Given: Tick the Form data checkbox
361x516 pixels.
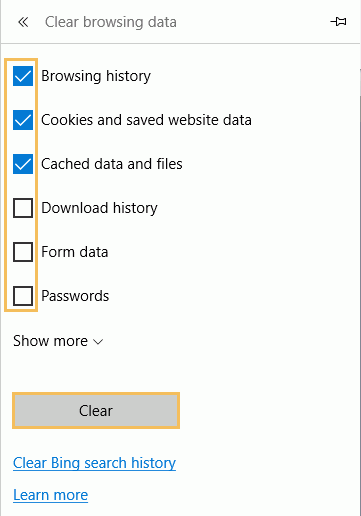Looking at the screenshot, I should point(23,252).
